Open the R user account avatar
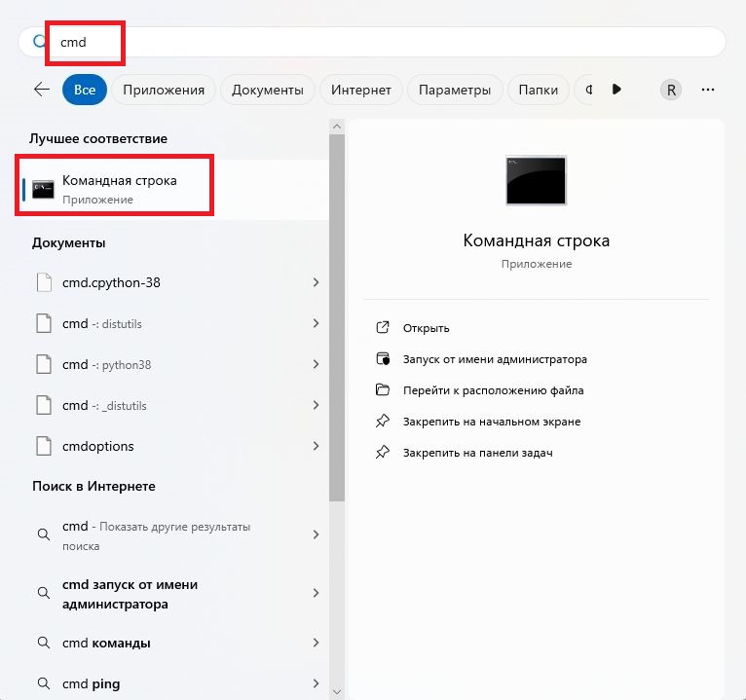746x700 pixels. (670, 90)
